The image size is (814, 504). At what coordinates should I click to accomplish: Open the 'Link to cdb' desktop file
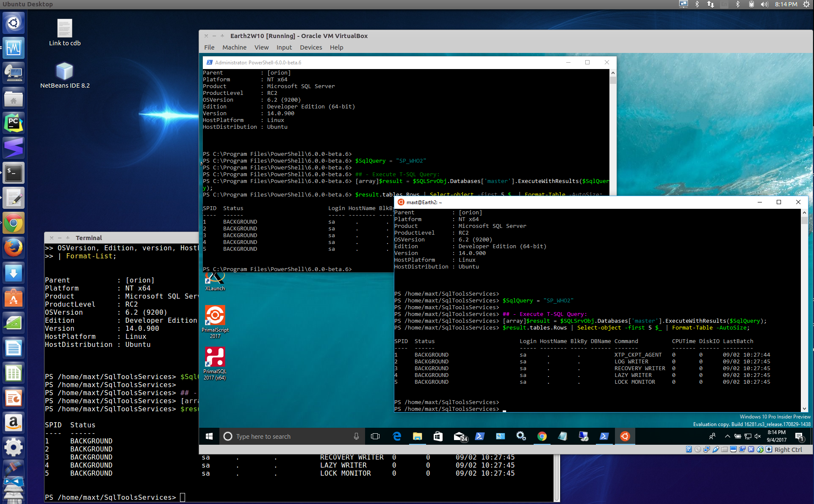(x=65, y=33)
